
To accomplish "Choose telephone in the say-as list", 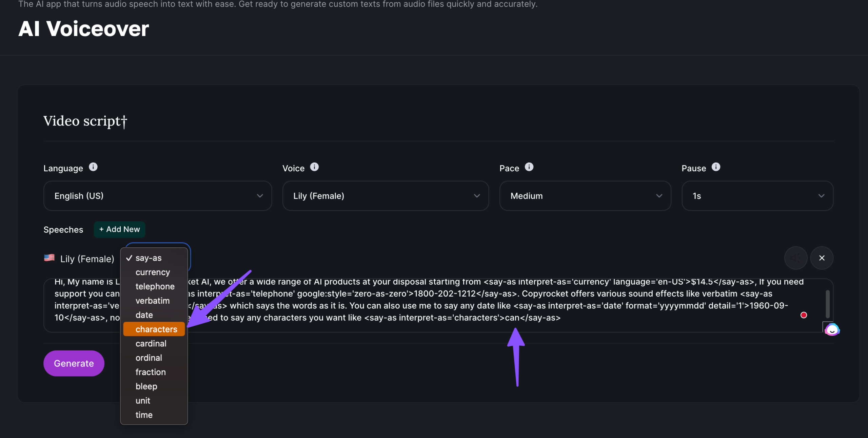I will tap(155, 286).
